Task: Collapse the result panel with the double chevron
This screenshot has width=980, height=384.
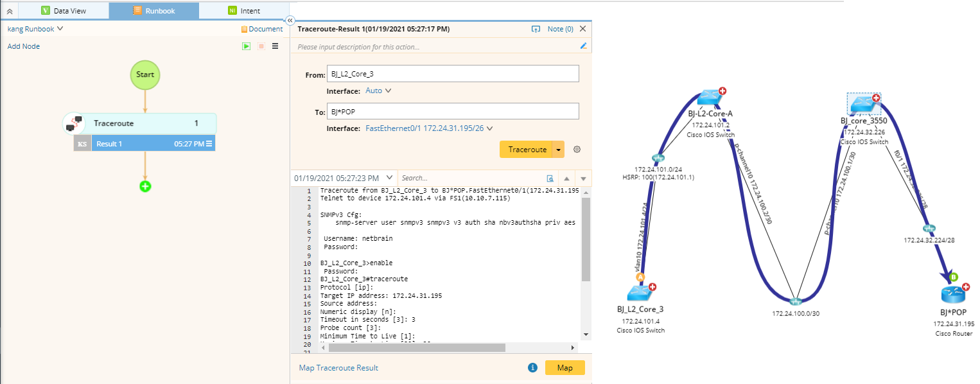Action: [x=290, y=19]
